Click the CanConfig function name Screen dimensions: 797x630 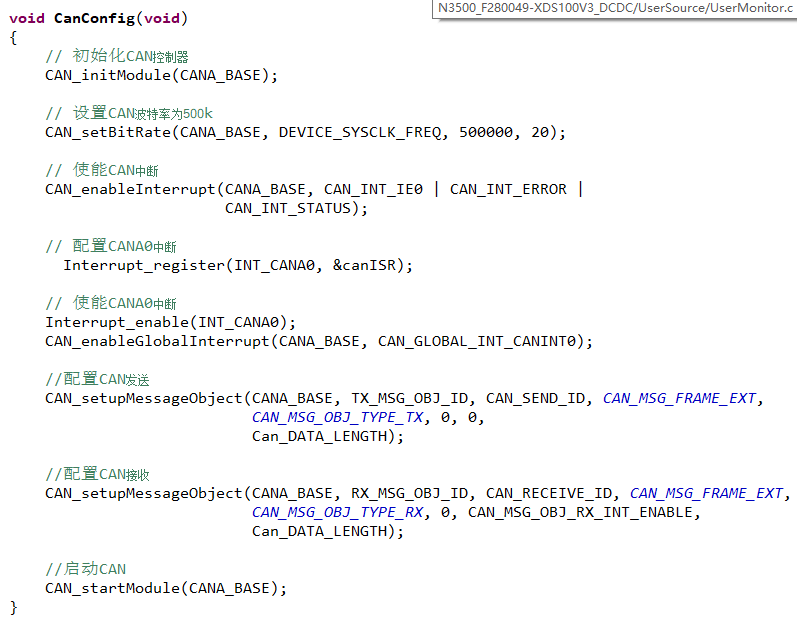click(x=95, y=18)
